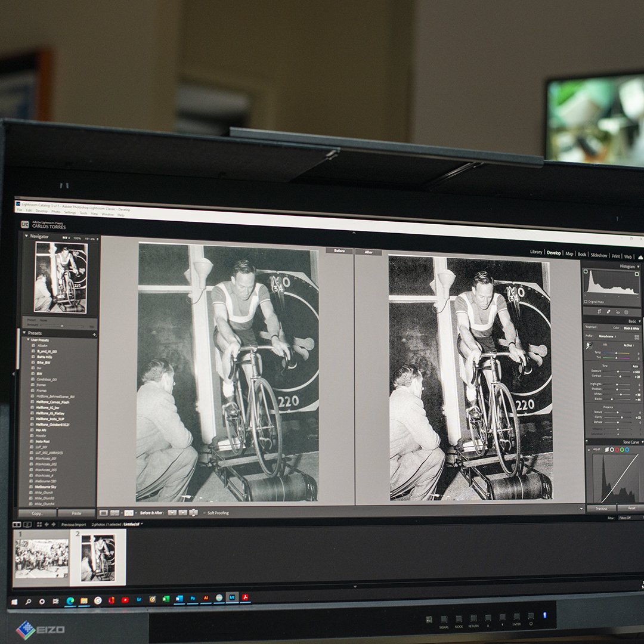This screenshot has height=644, width=644.
Task: Open the As Shot white balance dropdown
Action: 629,345
